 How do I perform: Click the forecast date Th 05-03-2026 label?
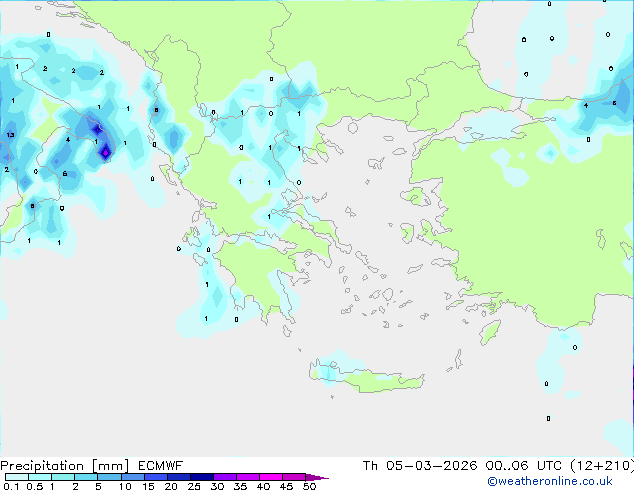point(419,466)
